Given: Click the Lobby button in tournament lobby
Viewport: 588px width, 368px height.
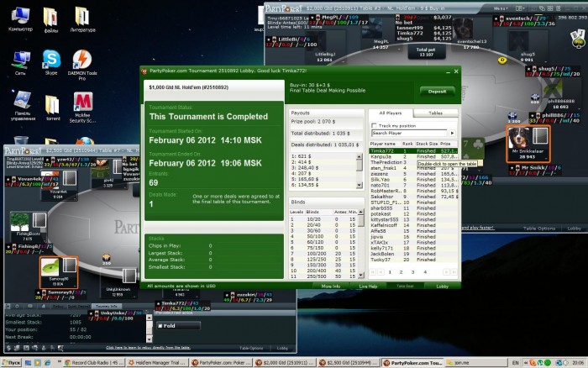Looking at the screenshot, I should pos(442,287).
